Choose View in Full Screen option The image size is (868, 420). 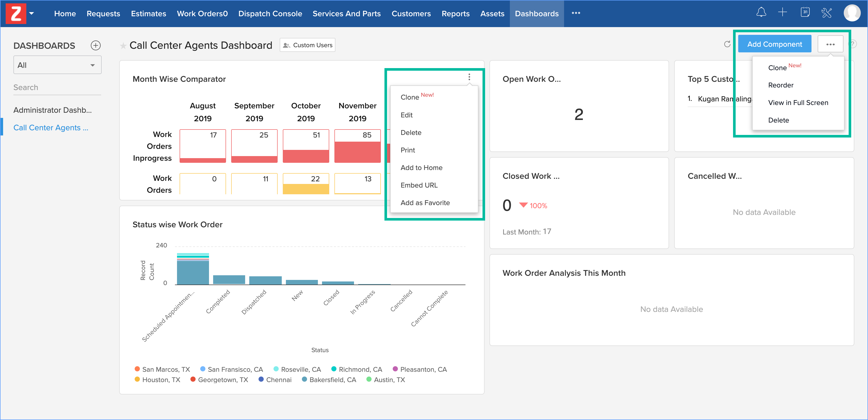click(798, 103)
